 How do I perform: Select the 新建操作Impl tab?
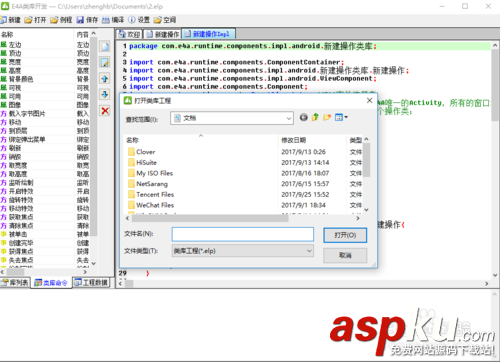pos(208,34)
